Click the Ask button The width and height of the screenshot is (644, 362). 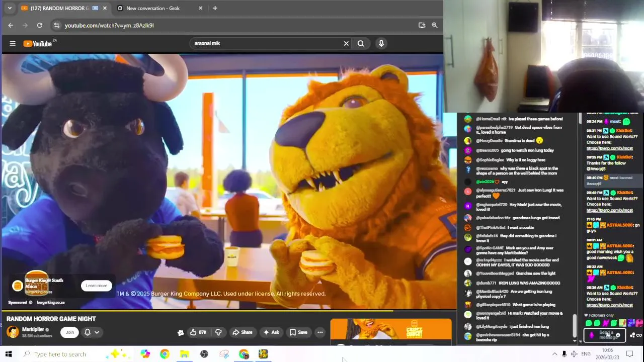(271, 332)
